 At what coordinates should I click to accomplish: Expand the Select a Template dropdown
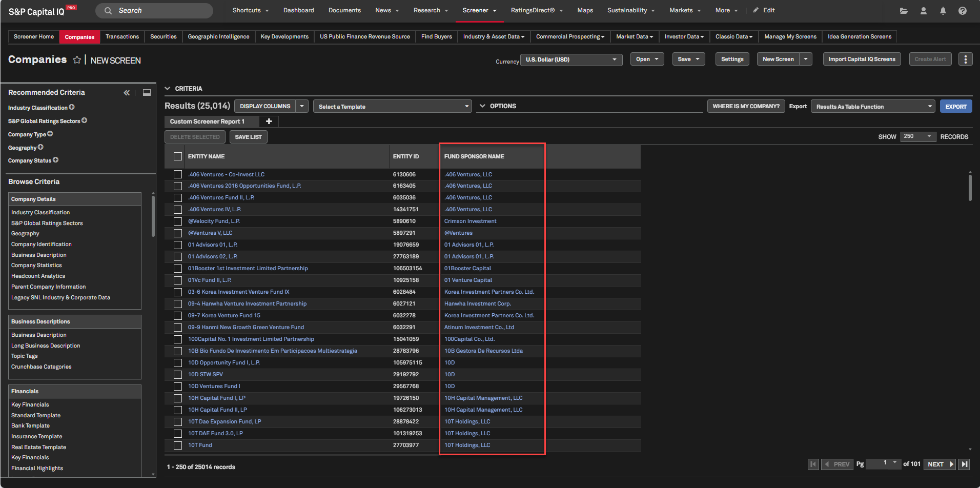(x=392, y=107)
